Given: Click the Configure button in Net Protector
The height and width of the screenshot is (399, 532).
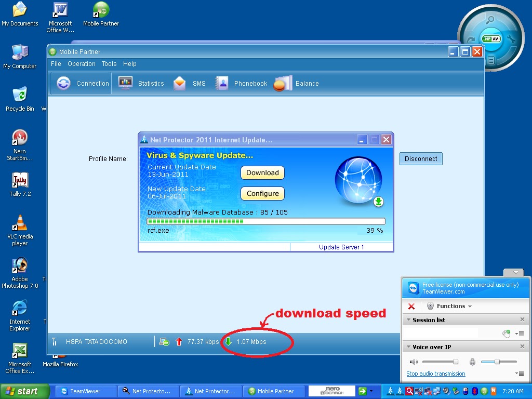Looking at the screenshot, I should [262, 193].
